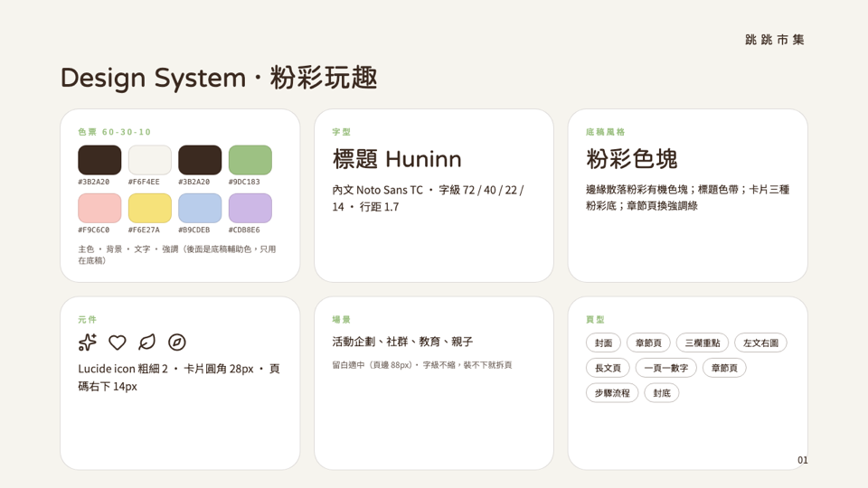868x488 pixels.
Task: Select the 左文右圖 pill
Action: point(760,343)
